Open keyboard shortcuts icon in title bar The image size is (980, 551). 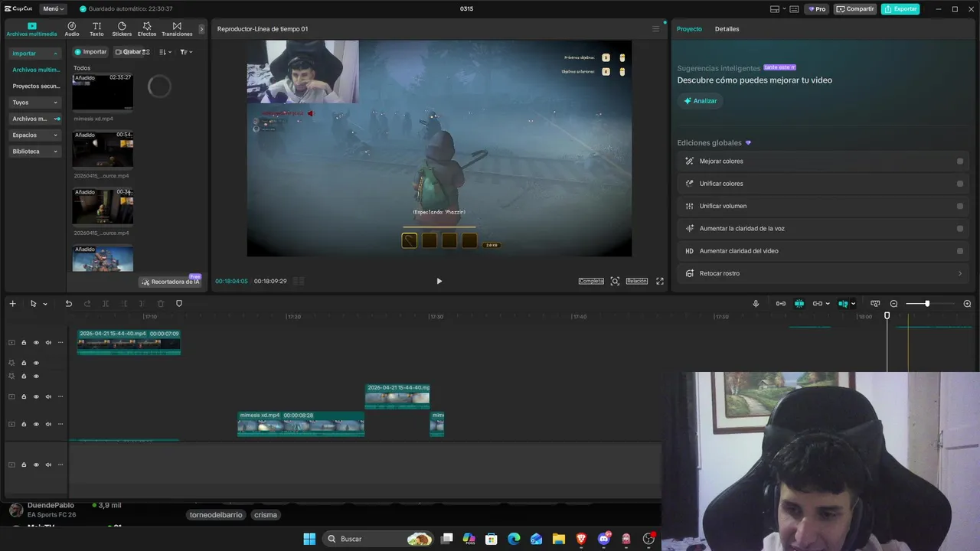pyautogui.click(x=794, y=9)
